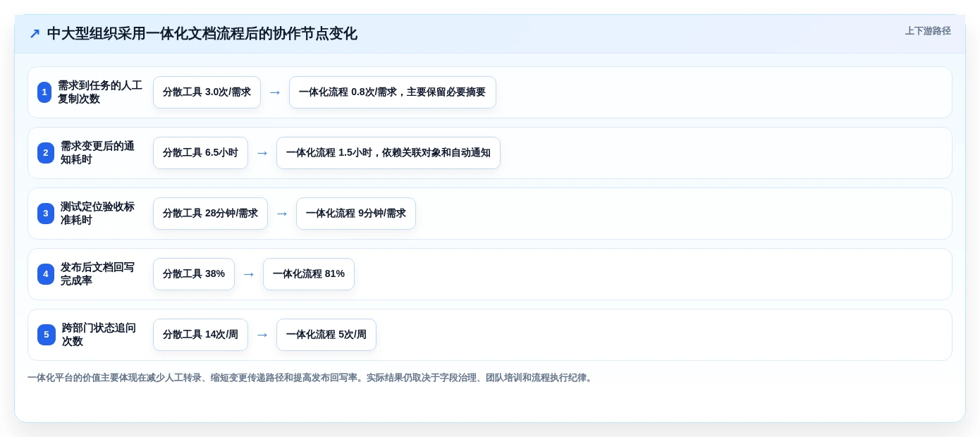980x437 pixels.
Task: Click the title 中大型组织采用一体化文档流程后的协作节点变化
Action: (202, 34)
